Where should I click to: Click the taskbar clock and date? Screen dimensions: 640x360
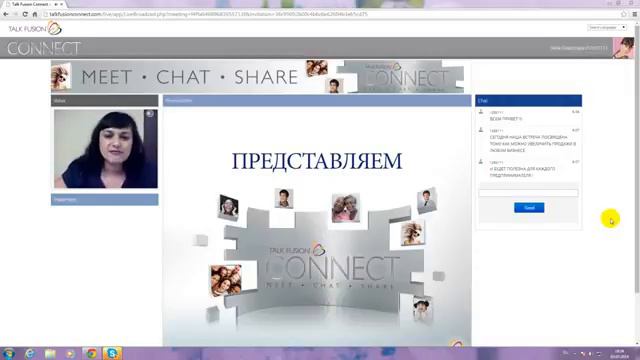click(x=620, y=354)
